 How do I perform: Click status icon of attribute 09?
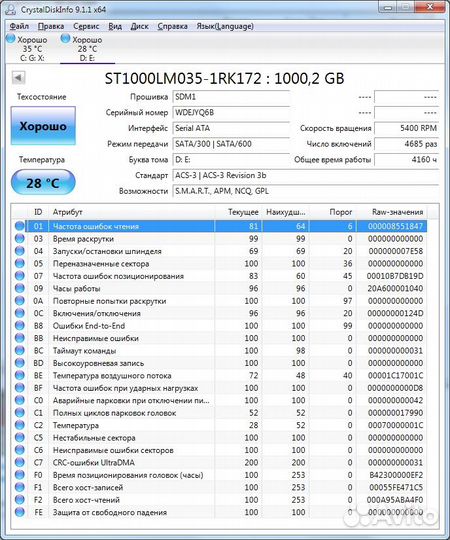[x=20, y=288]
